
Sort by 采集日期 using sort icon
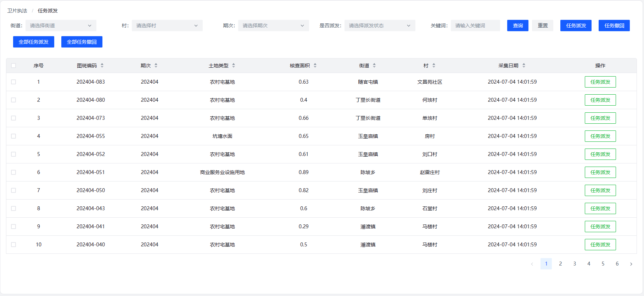(x=524, y=66)
